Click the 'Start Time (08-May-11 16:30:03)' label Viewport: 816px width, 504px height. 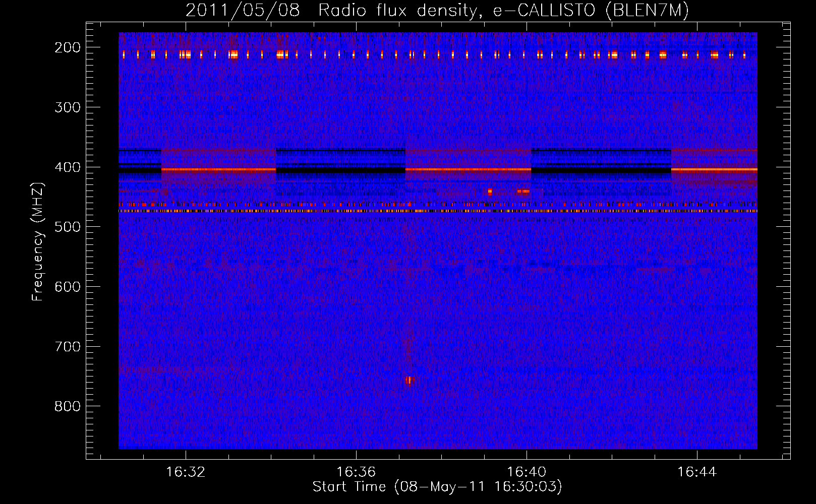click(437, 487)
